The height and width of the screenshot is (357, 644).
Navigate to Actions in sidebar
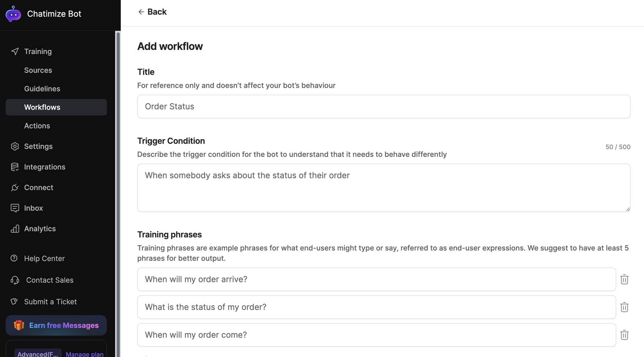(x=37, y=126)
